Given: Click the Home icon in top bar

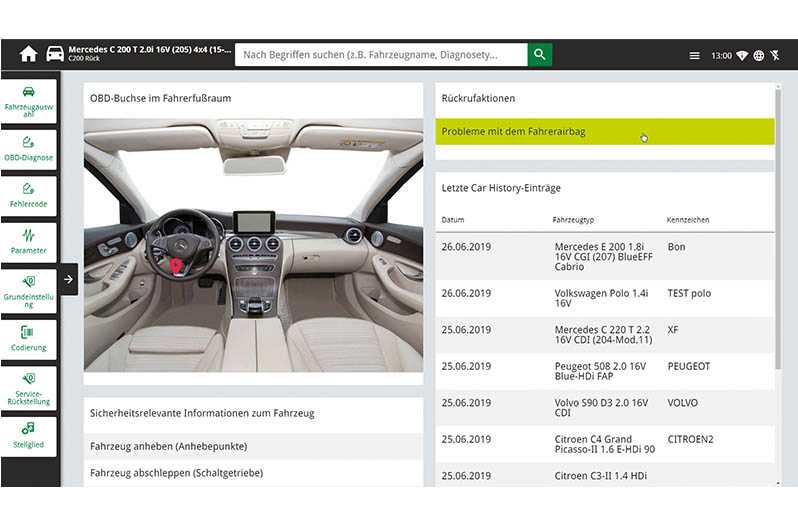Looking at the screenshot, I should pyautogui.click(x=28, y=55).
